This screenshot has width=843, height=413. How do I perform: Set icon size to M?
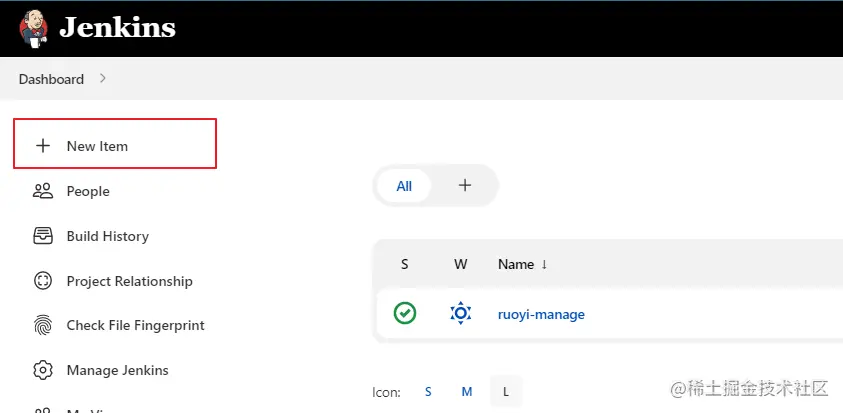[x=467, y=391]
